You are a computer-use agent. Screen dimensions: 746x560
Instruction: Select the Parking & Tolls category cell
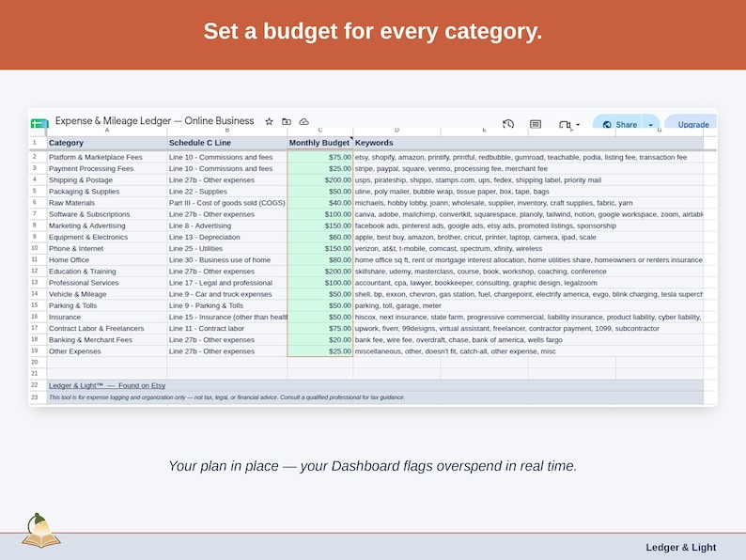point(107,305)
